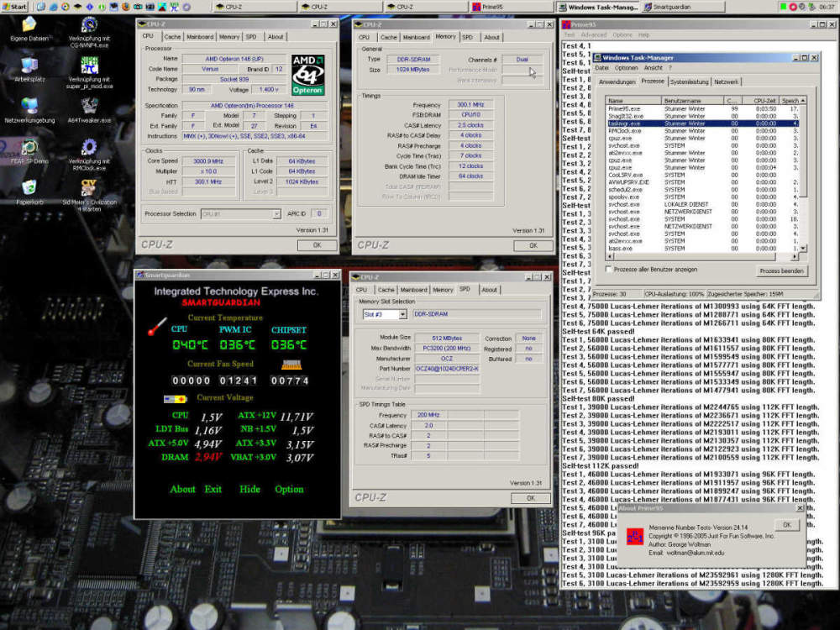Image resolution: width=840 pixels, height=630 pixels.
Task: Open the Netzwerkumgebung desktop icon
Action: 29,107
